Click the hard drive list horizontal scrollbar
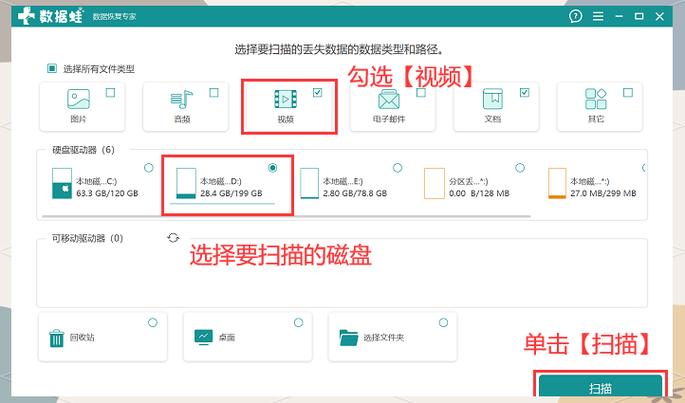This screenshot has width=685, height=403. [x=286, y=216]
